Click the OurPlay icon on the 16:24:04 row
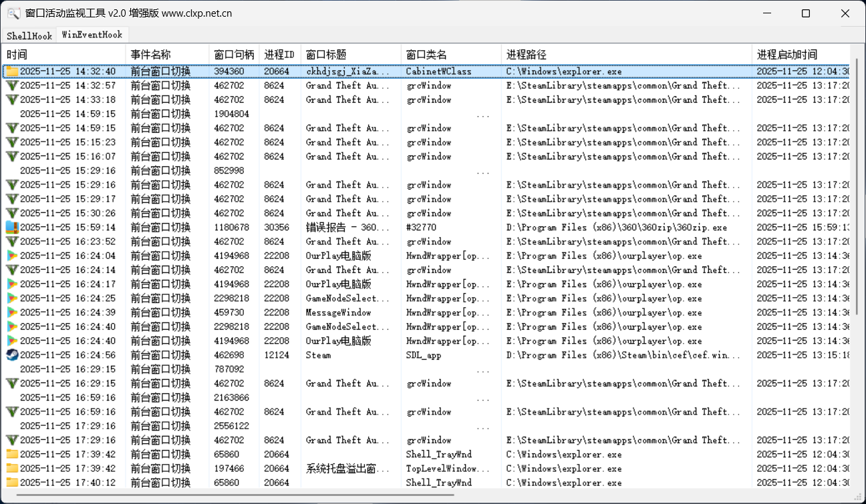This screenshot has height=504, width=866. pyautogui.click(x=12, y=256)
